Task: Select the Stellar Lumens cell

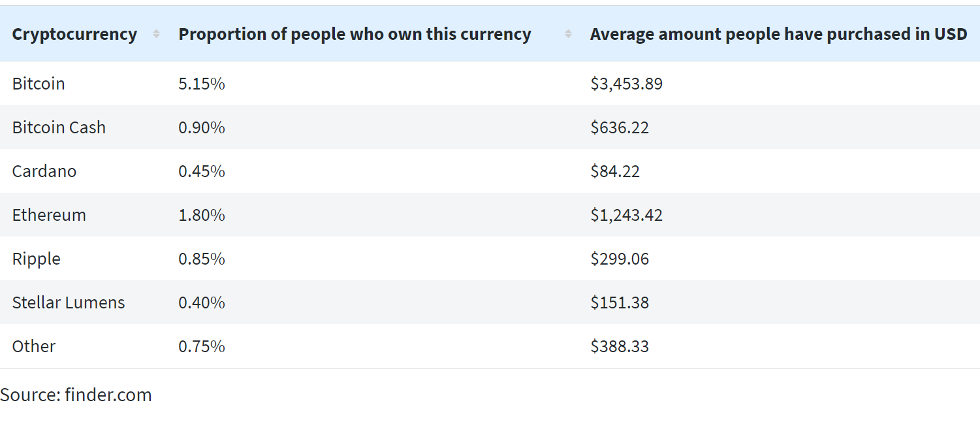Action: click(69, 303)
